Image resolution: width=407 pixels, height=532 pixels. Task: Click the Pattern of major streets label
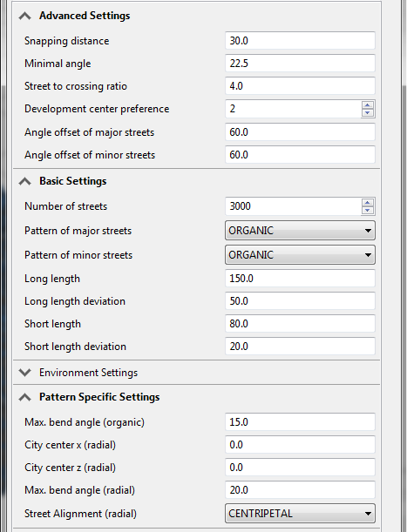click(78, 231)
